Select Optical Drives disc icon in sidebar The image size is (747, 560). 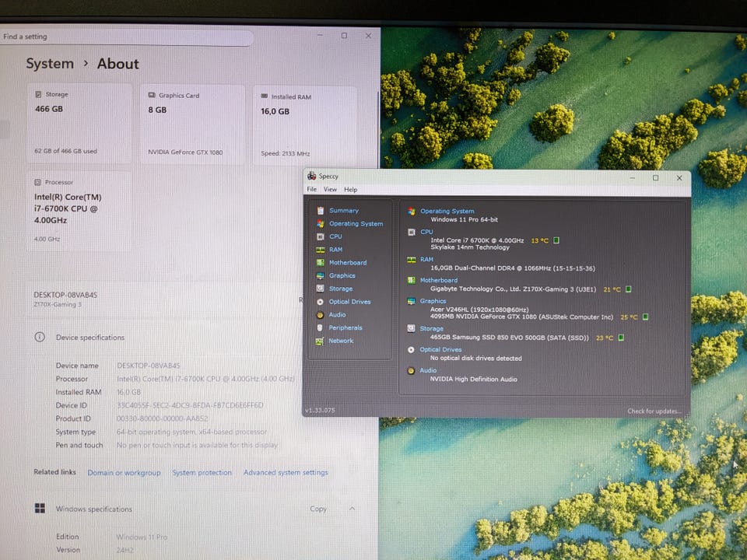(320, 302)
